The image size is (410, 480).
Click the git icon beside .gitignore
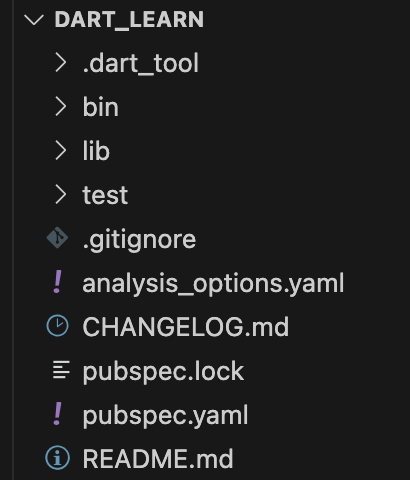point(57,238)
